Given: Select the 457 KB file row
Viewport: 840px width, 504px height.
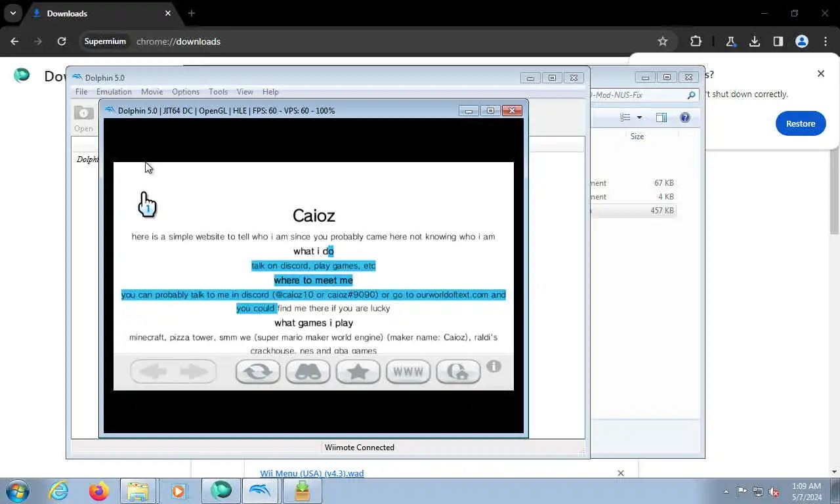Looking at the screenshot, I should [x=633, y=211].
